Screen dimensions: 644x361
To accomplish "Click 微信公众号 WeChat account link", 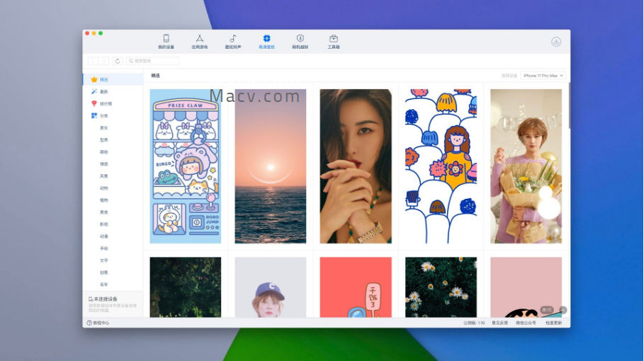I will (526, 323).
